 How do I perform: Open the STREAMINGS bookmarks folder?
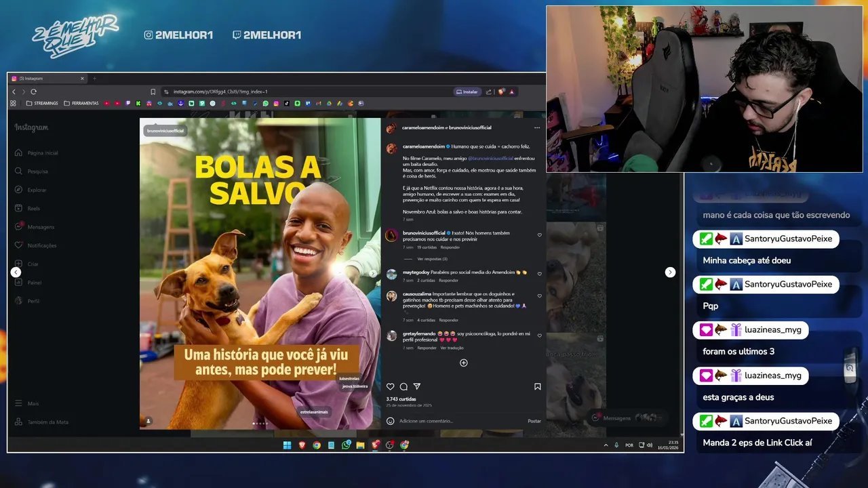coord(42,103)
